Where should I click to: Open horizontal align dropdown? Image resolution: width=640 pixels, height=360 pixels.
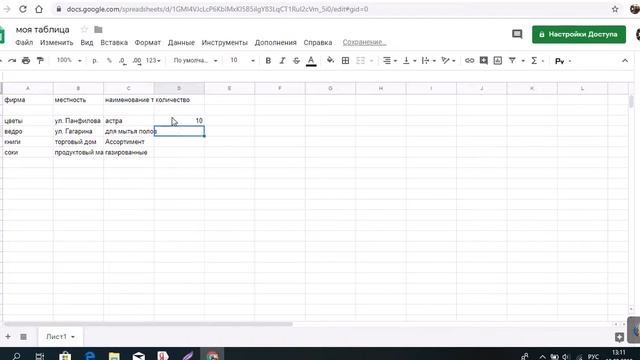(x=390, y=60)
